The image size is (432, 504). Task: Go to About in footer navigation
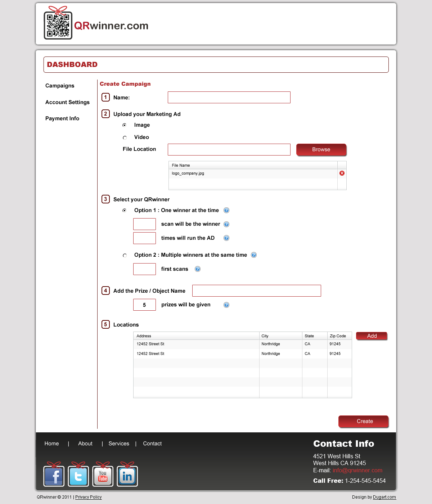85,444
